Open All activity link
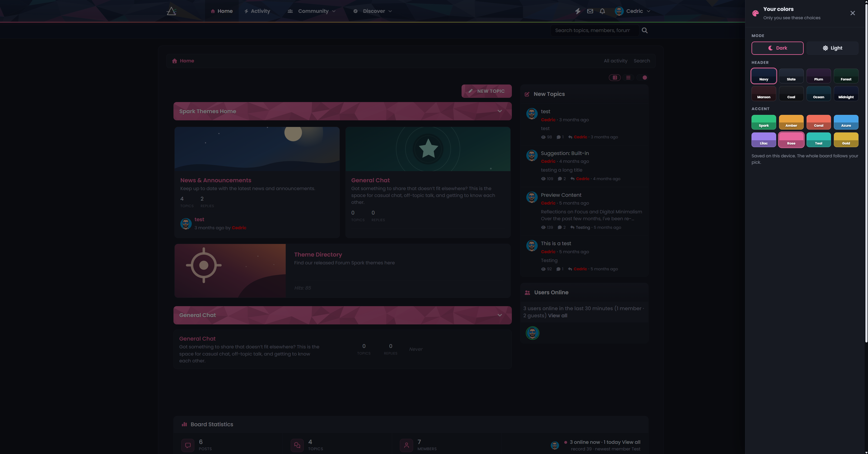Screen dimensions: 868x454 click(x=615, y=61)
